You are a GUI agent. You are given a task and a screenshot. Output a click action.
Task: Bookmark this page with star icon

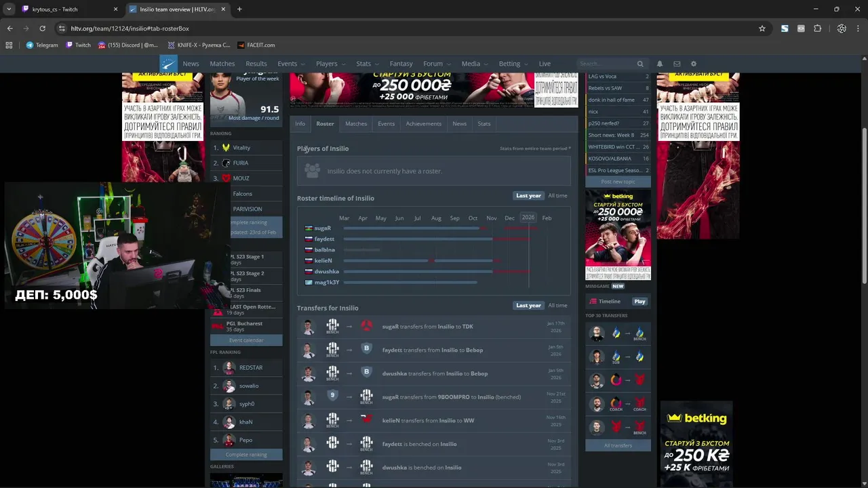point(762,28)
